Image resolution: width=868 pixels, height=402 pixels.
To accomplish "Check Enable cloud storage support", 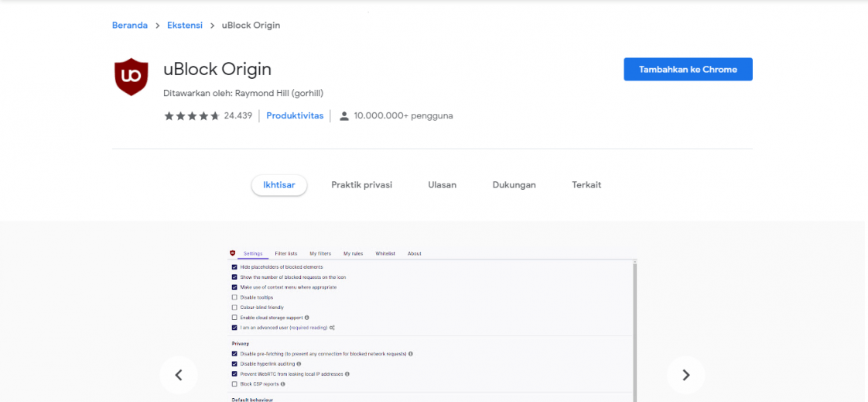I will pos(234,318).
